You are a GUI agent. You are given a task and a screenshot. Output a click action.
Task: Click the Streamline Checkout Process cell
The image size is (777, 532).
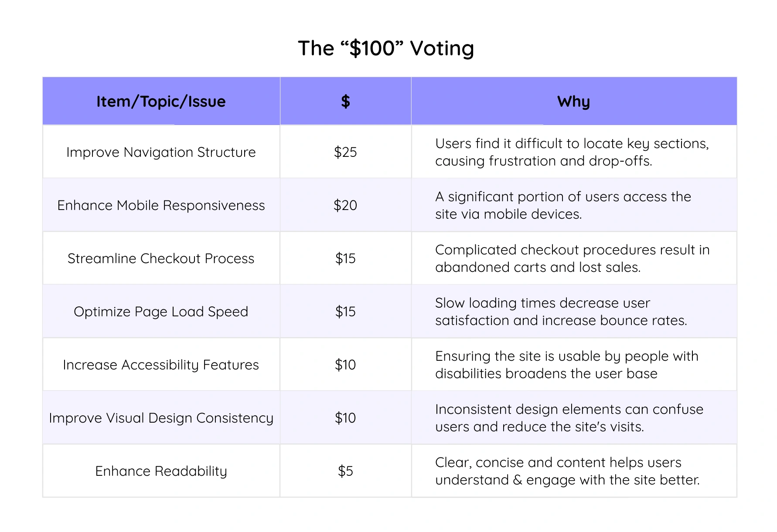point(161,258)
